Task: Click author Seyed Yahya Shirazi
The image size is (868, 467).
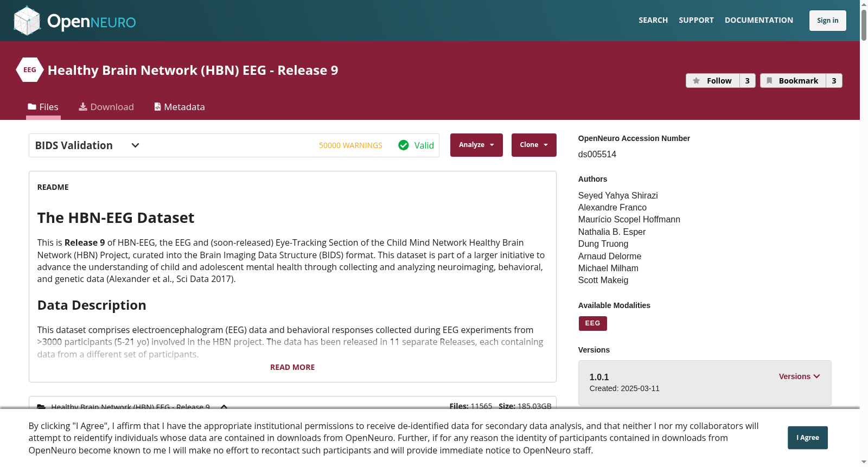Action: point(618,195)
